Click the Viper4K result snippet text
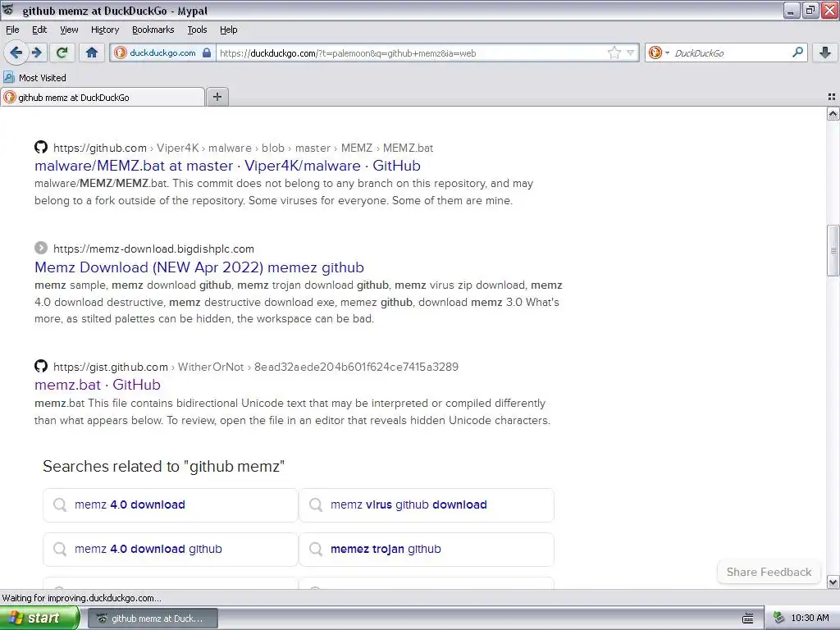The height and width of the screenshot is (630, 840). tap(284, 192)
